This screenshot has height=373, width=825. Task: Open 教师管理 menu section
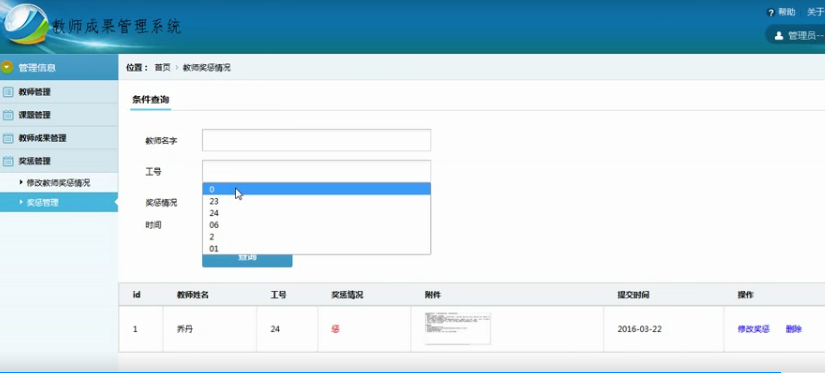[x=59, y=92]
